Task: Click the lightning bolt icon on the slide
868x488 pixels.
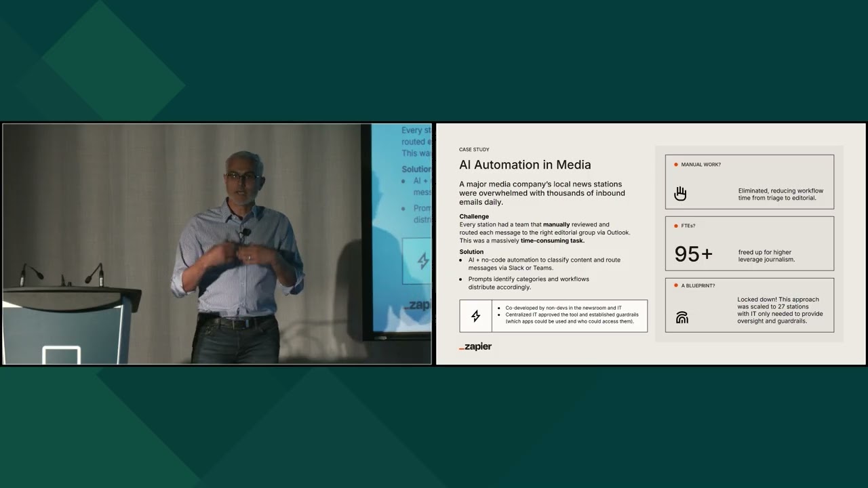Action: pyautogui.click(x=475, y=316)
